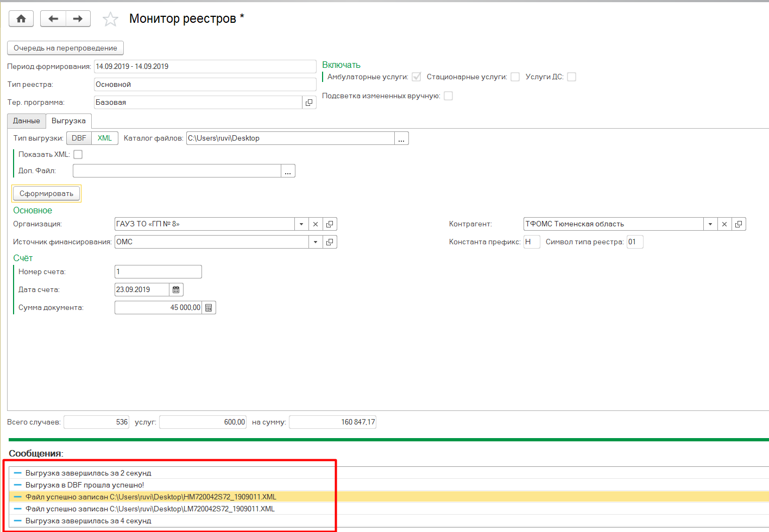Click the услуг total 600,00

(x=203, y=422)
